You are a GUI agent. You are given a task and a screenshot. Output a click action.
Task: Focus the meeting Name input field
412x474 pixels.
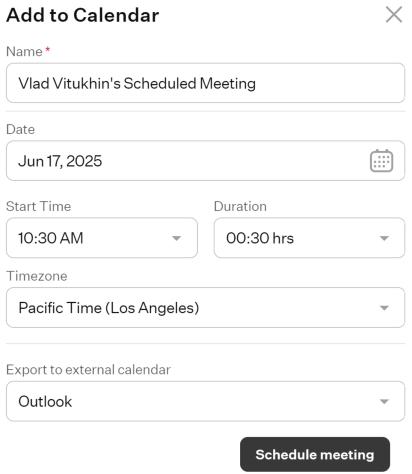[x=205, y=83]
